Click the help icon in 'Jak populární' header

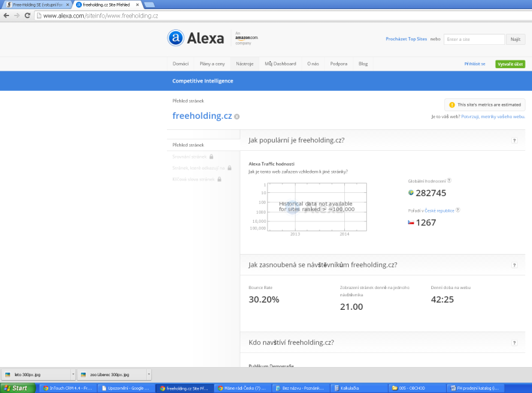coord(514,140)
